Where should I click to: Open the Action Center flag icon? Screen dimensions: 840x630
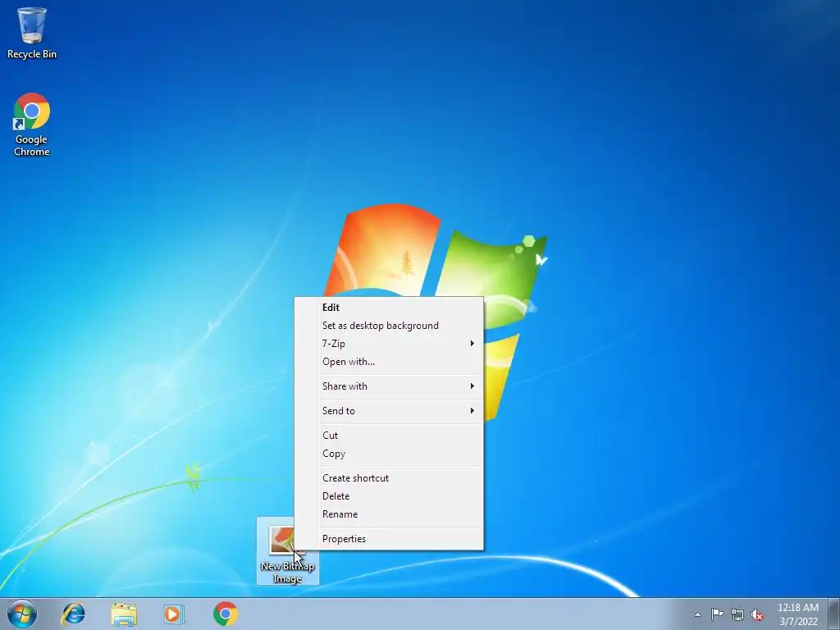(717, 614)
